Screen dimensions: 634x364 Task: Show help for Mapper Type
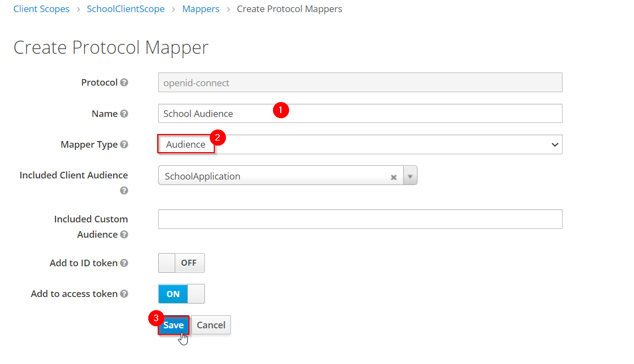pyautogui.click(x=124, y=144)
